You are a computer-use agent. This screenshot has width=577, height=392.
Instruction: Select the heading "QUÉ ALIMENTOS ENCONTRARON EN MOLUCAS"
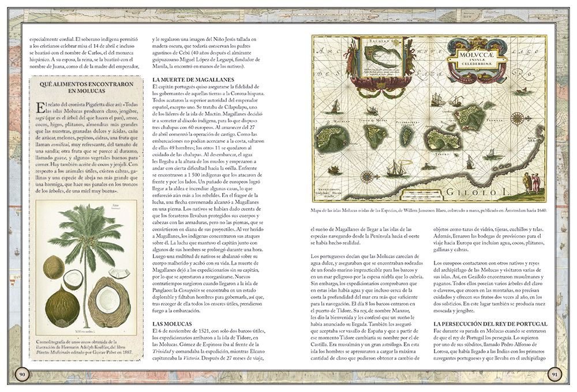[x=87, y=88]
